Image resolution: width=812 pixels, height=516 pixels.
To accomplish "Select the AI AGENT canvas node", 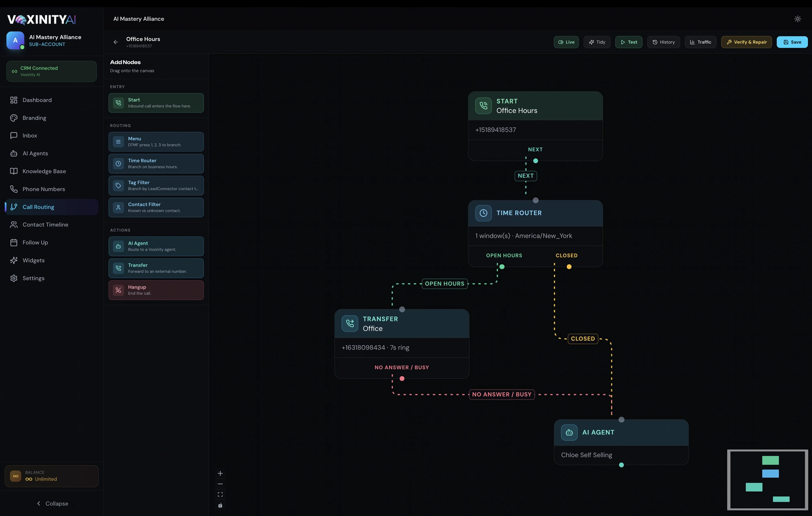I will (x=621, y=442).
